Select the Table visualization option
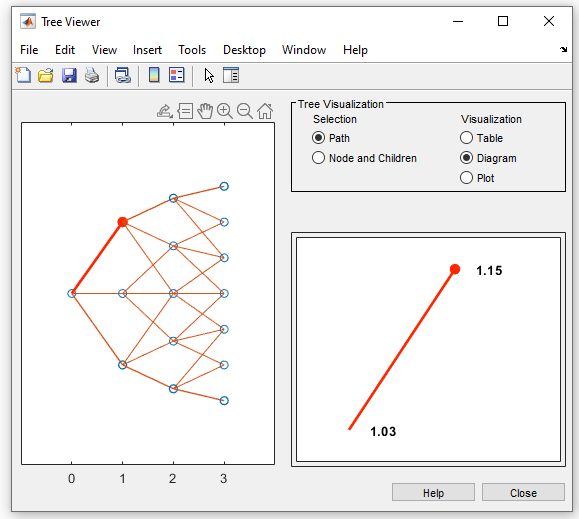 coord(466,138)
